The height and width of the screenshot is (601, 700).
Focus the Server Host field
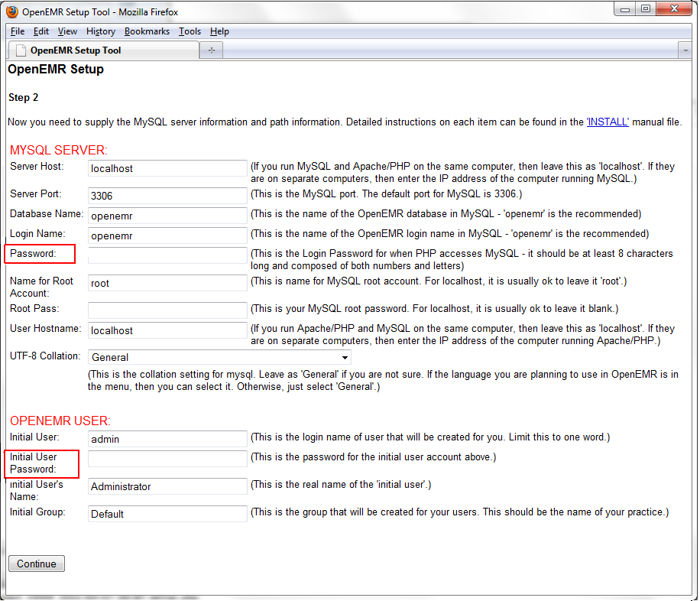167,168
